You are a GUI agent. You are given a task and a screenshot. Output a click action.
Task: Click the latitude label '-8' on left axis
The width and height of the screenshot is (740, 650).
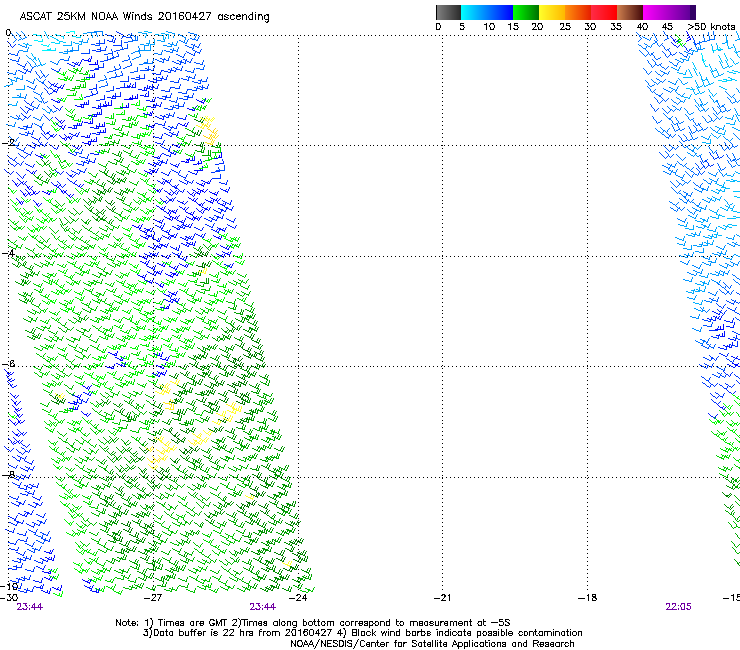coord(9,474)
